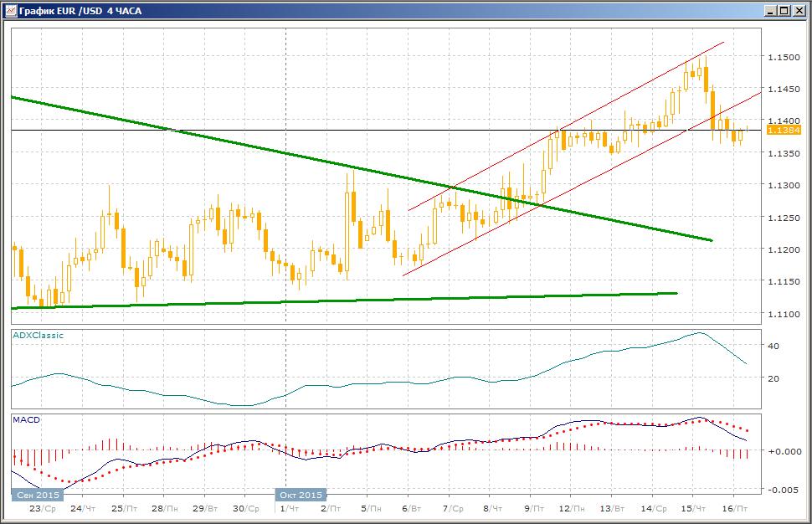
Task: Click the date label 8/Чт
Action: coord(492,508)
